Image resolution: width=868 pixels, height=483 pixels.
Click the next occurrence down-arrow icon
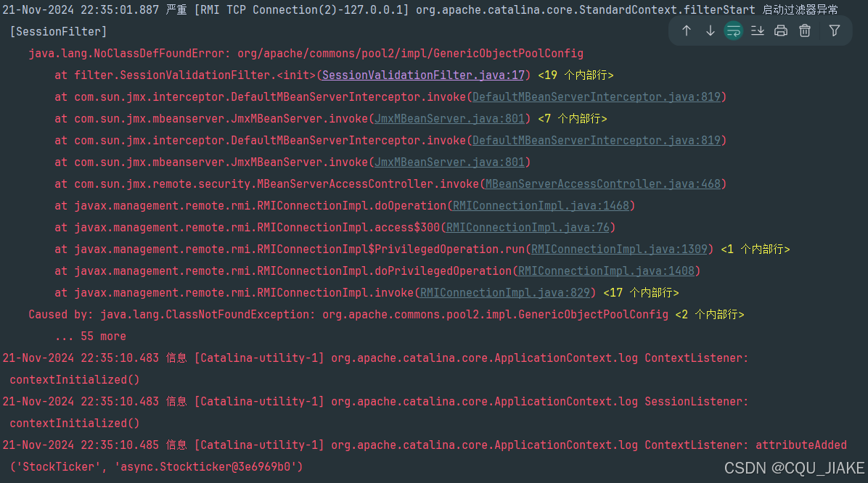pos(710,31)
